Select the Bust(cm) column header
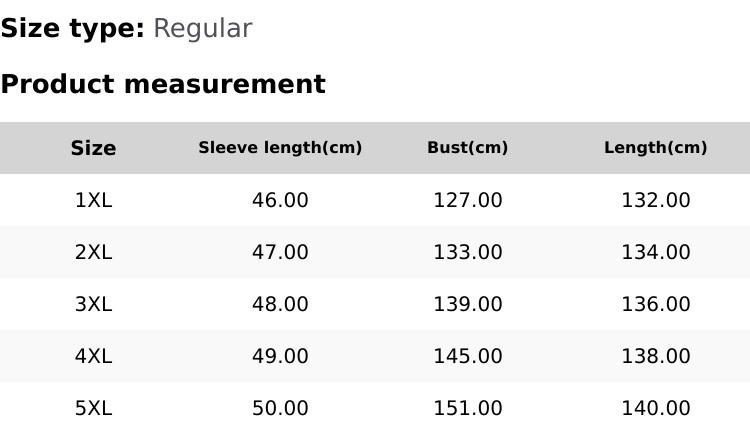Image resolution: width=750 pixels, height=434 pixels. point(467,148)
